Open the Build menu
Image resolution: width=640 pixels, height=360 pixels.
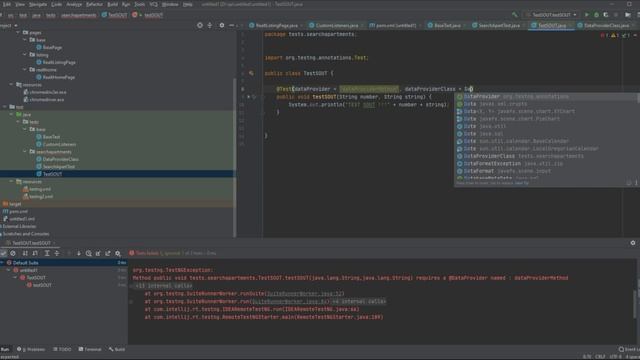(112, 4)
